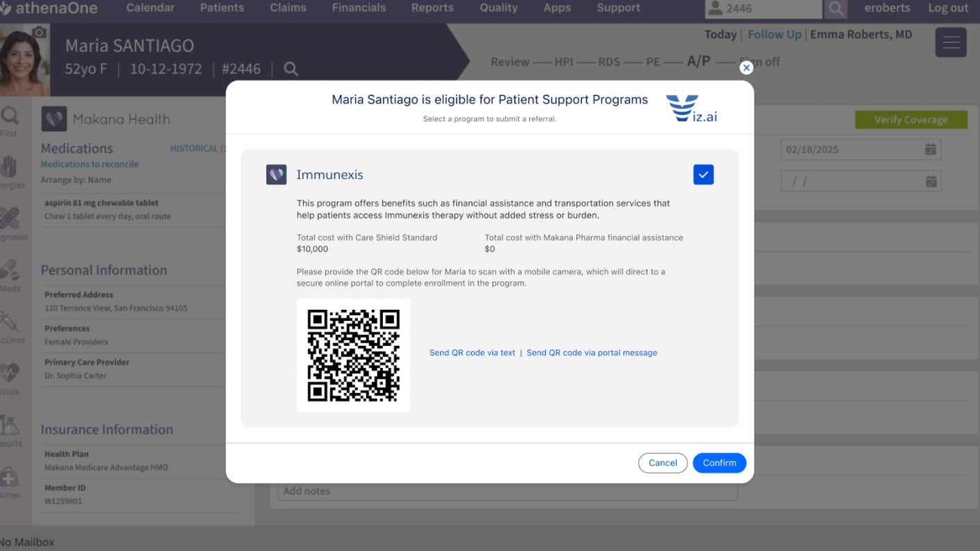Image resolution: width=980 pixels, height=551 pixels.
Task: Click the Female Providers preference
Action: point(76,342)
